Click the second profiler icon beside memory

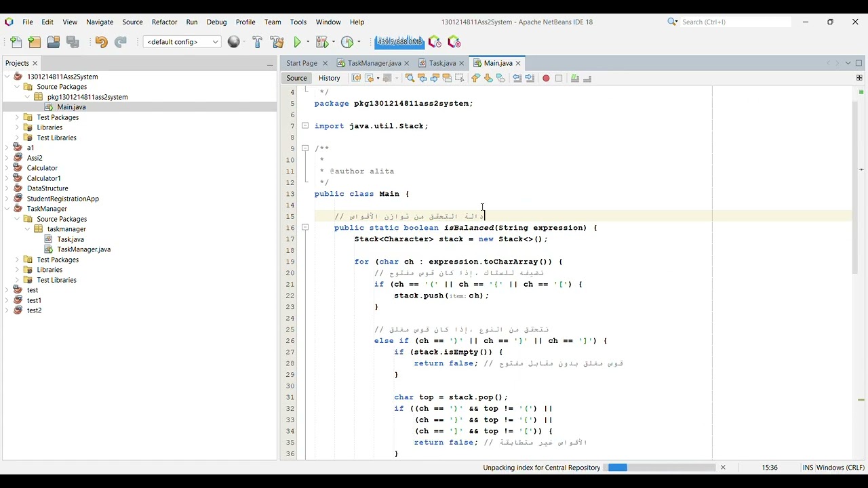(454, 42)
